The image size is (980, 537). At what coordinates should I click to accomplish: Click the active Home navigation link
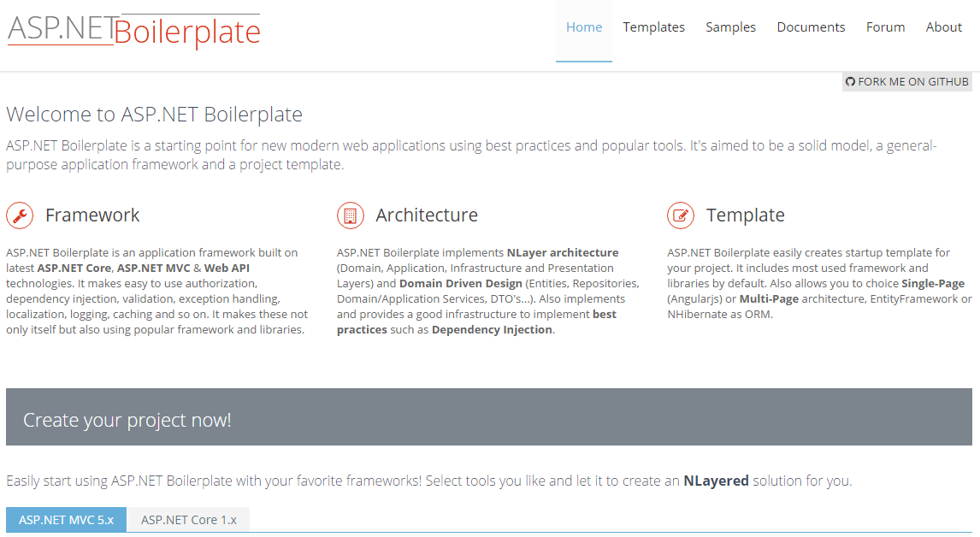(584, 27)
